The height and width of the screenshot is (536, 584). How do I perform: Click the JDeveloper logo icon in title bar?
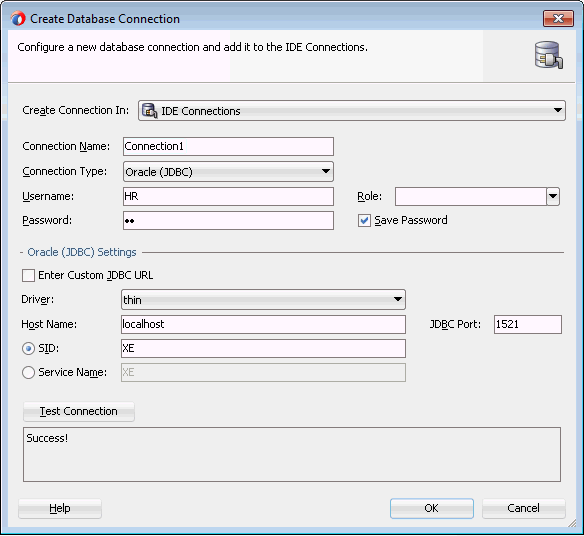coord(18,19)
